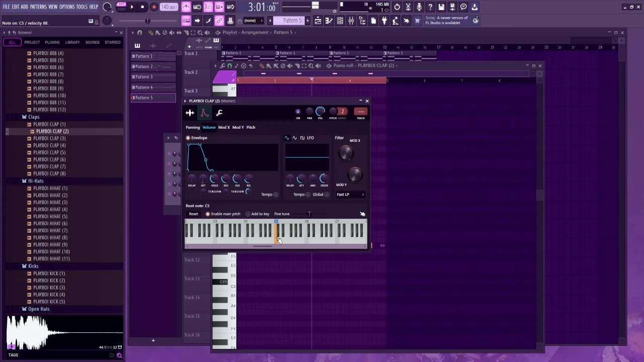Viewport: 644px width, 362px height.
Task: Collapse the Kicks folder in browser
Action: 33,266
